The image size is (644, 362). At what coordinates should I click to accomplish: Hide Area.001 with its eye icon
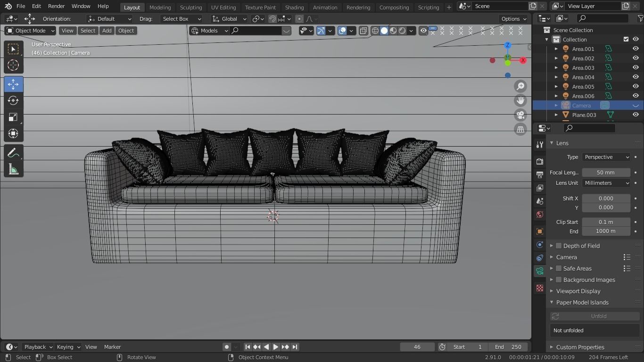636,49
